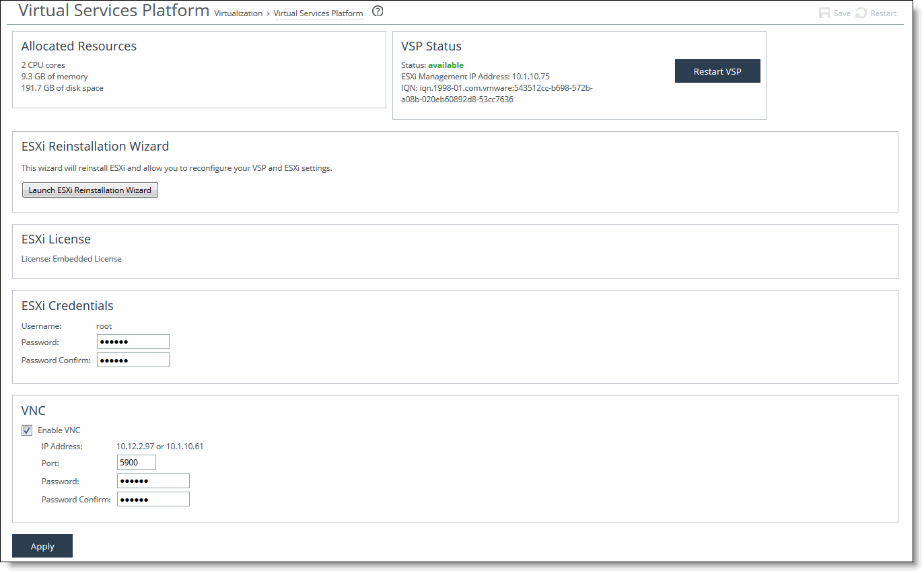Click the 'ESXi License' heading
Viewport: 924px width, 573px height.
tap(56, 239)
